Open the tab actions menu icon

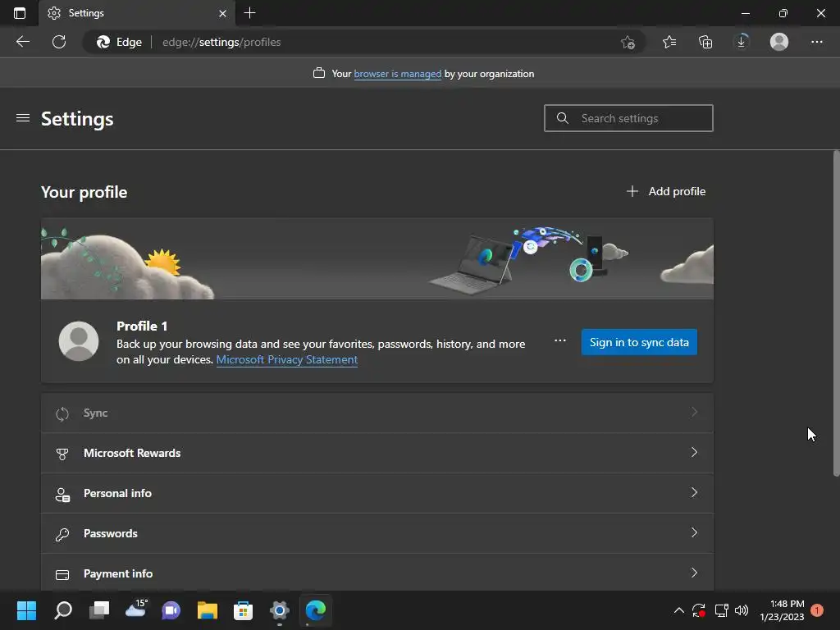point(20,13)
